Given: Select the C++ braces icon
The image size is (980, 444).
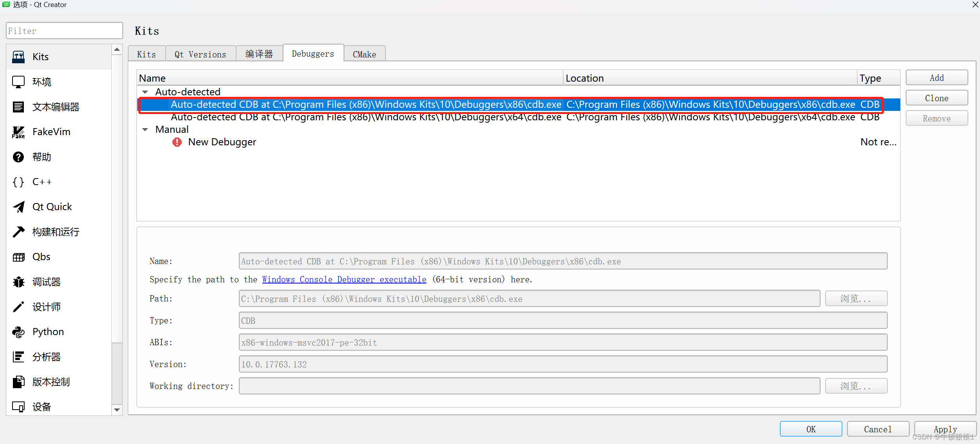Looking at the screenshot, I should pyautogui.click(x=18, y=182).
